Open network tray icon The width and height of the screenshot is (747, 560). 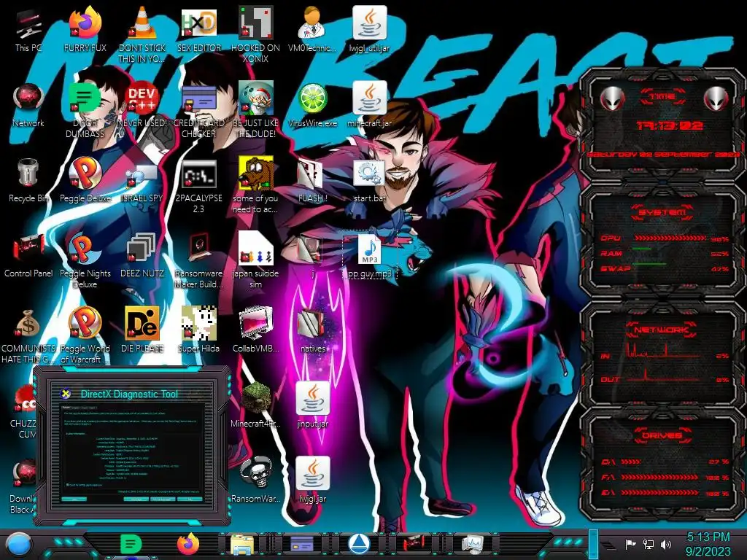pyautogui.click(x=648, y=544)
